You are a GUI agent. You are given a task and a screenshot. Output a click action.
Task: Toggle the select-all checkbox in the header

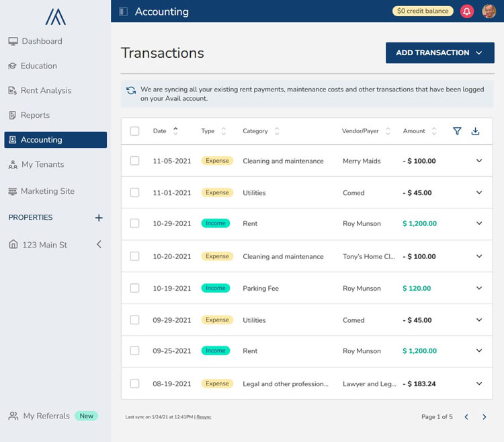point(134,131)
